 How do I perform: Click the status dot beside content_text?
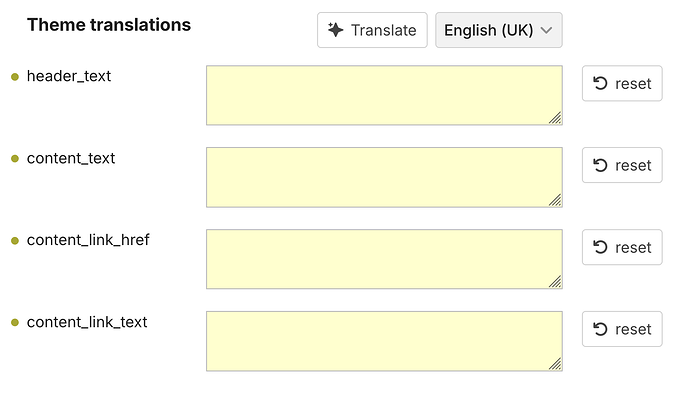(15, 158)
